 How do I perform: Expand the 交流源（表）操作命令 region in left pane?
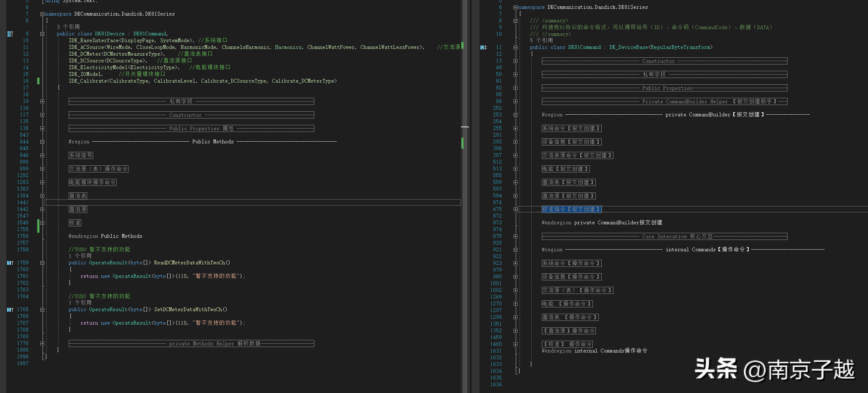click(x=42, y=169)
